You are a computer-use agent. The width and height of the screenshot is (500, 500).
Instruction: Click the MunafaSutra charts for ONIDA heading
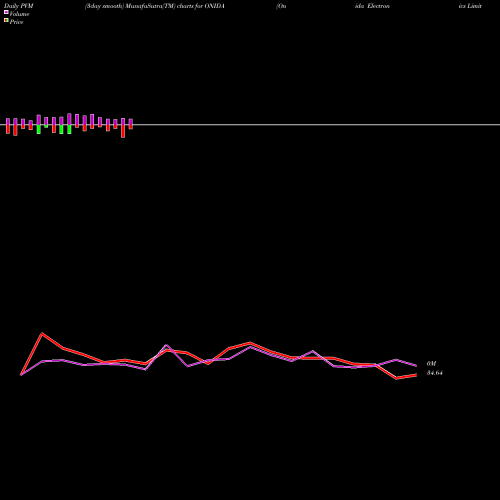(x=155, y=6)
